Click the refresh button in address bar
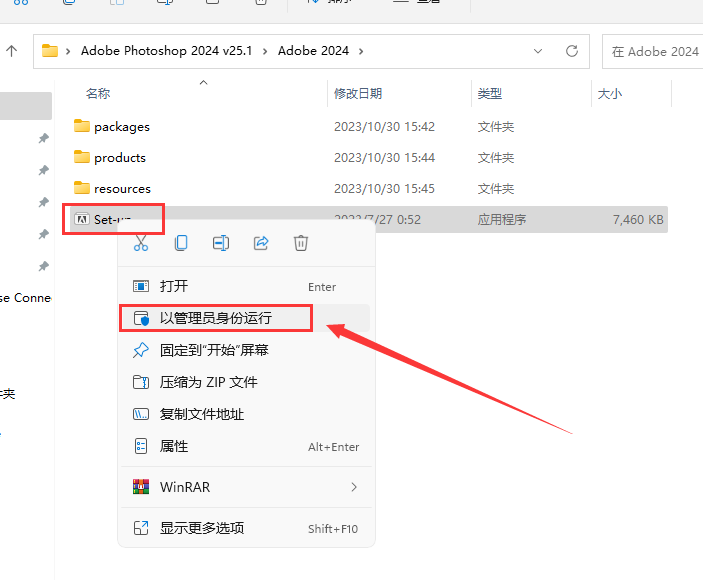 click(572, 51)
